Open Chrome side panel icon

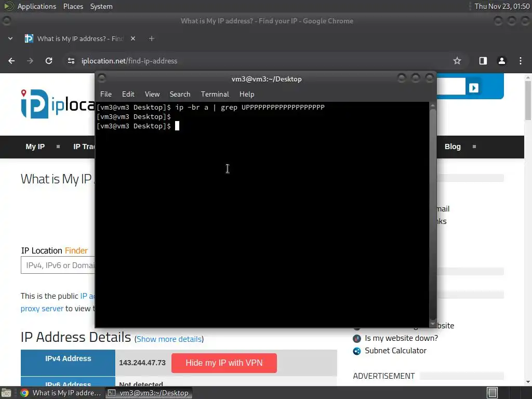[483, 61]
